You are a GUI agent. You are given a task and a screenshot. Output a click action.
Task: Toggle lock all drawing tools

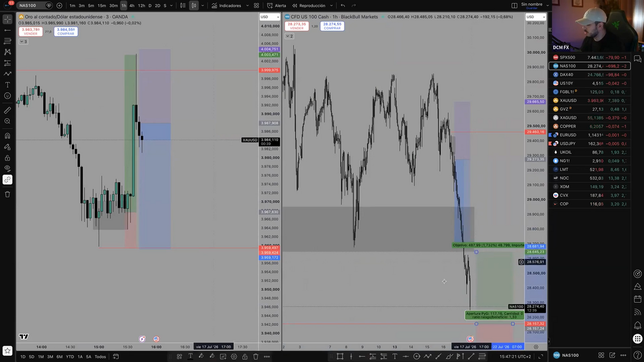tap(8, 158)
